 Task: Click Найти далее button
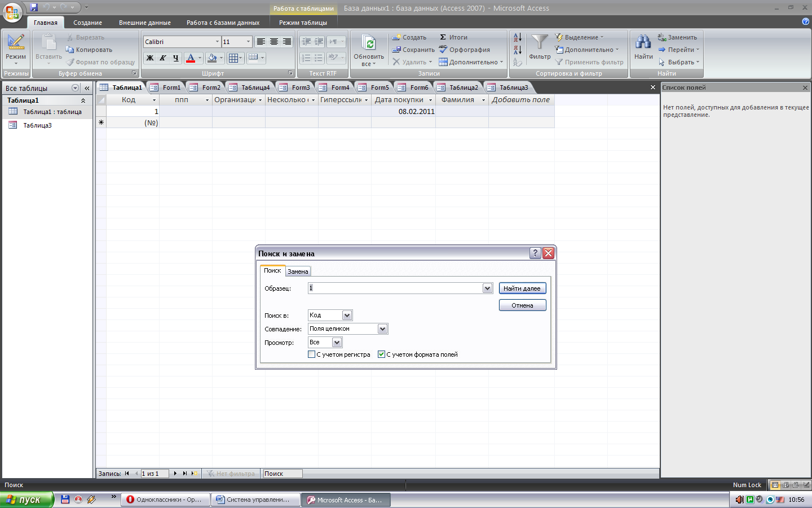click(x=522, y=288)
